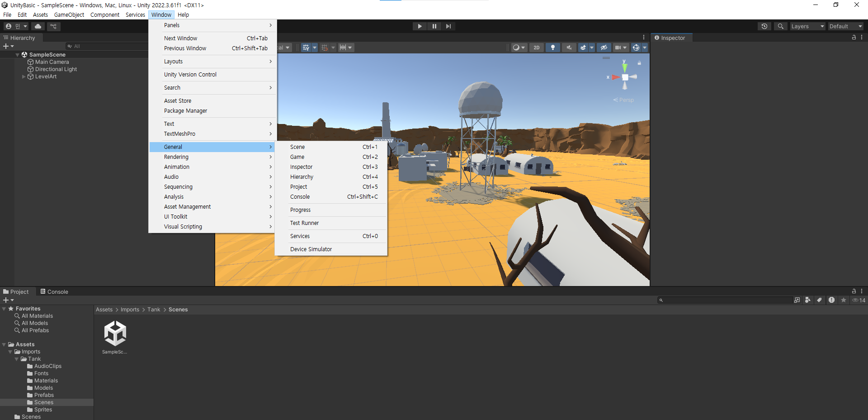Collapse the Tank folder in Project tree
Viewport: 868px width, 420px height.
coord(17,359)
